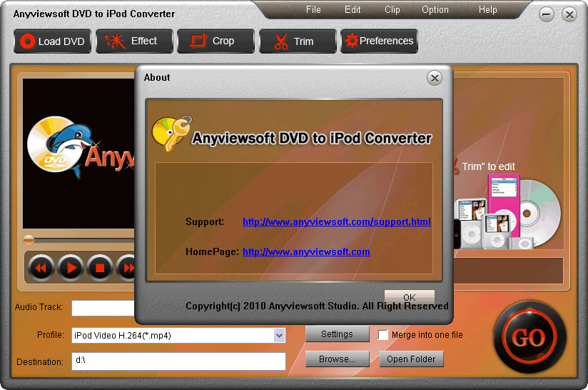Open the File menu
The width and height of the screenshot is (588, 390).
[x=313, y=10]
